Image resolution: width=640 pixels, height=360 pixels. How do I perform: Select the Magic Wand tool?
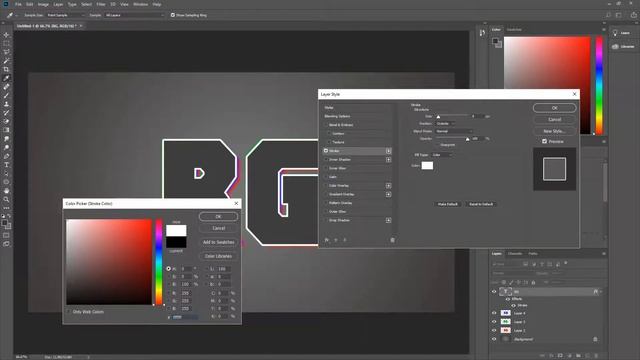coord(7,61)
